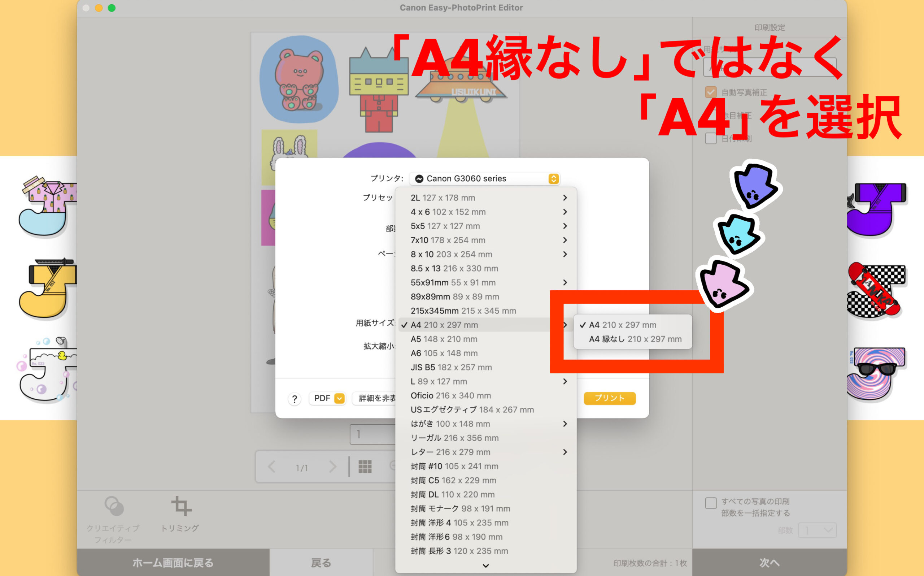Choose 封筒 #10 105 x 241 mm
This screenshot has width=924, height=576.
pyautogui.click(x=486, y=466)
